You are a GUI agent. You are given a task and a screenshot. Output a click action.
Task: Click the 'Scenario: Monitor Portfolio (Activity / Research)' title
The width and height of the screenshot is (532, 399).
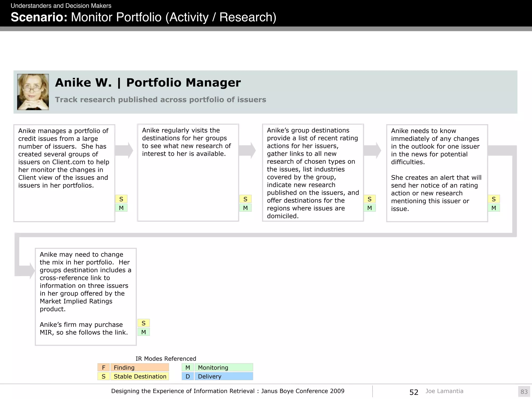tap(143, 17)
